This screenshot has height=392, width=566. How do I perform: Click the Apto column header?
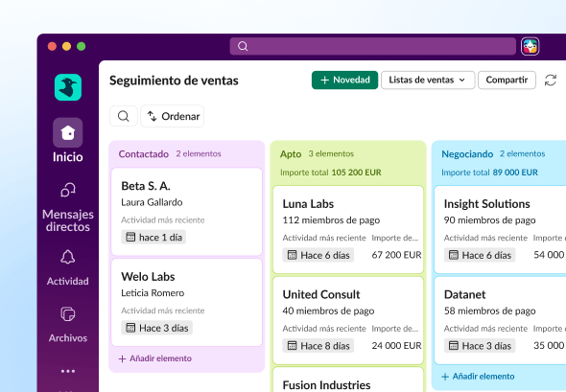tap(291, 154)
